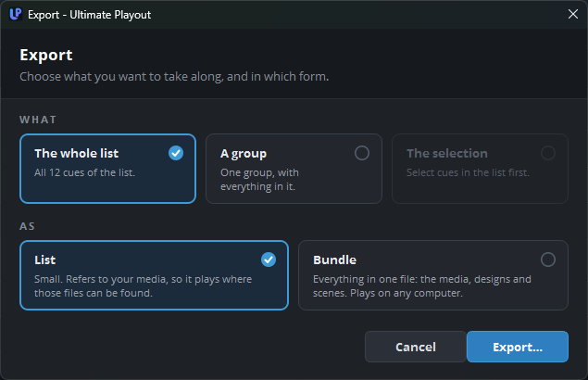588x380 pixels.
Task: Click 'One group, with everything in it.' description
Action: click(259, 180)
